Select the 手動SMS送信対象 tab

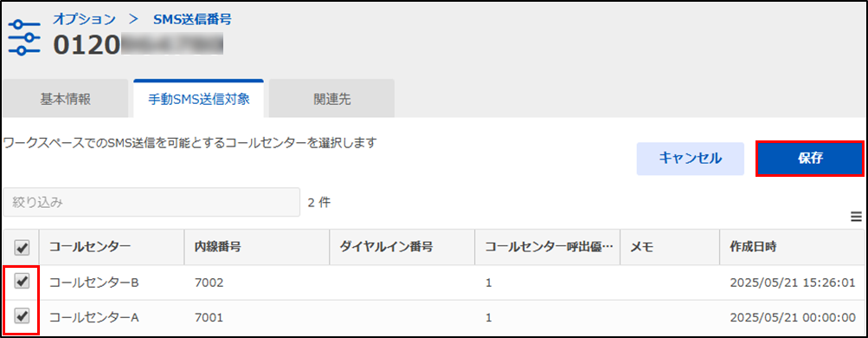199,99
